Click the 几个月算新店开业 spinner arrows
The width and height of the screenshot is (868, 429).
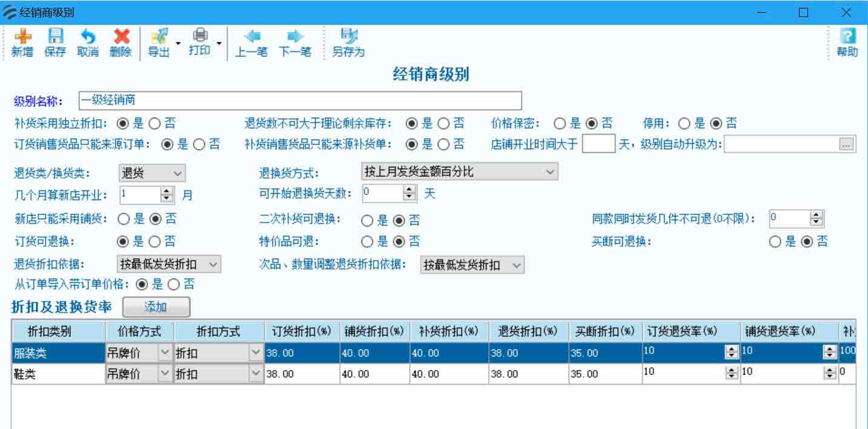coord(167,195)
